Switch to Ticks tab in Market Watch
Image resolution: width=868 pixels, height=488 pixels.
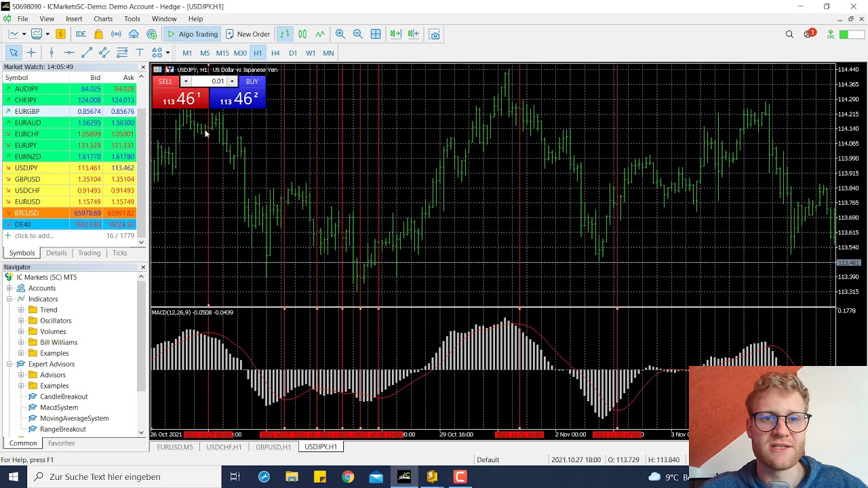[x=119, y=253]
